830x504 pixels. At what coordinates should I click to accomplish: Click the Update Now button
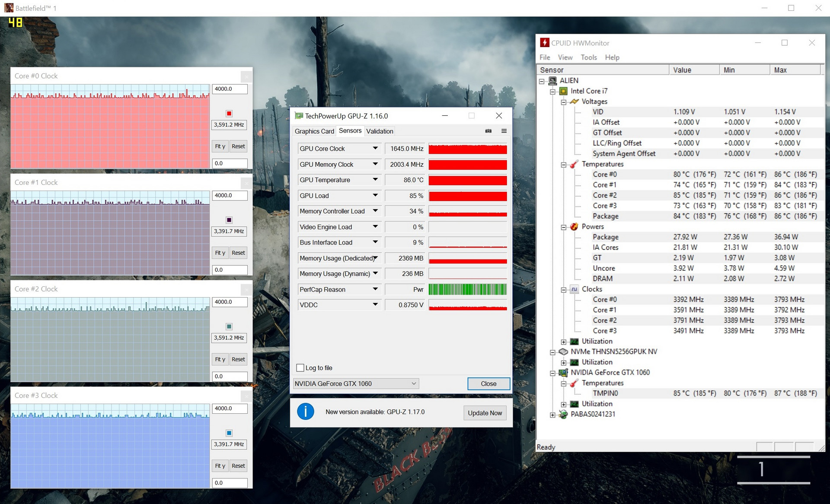tap(485, 413)
